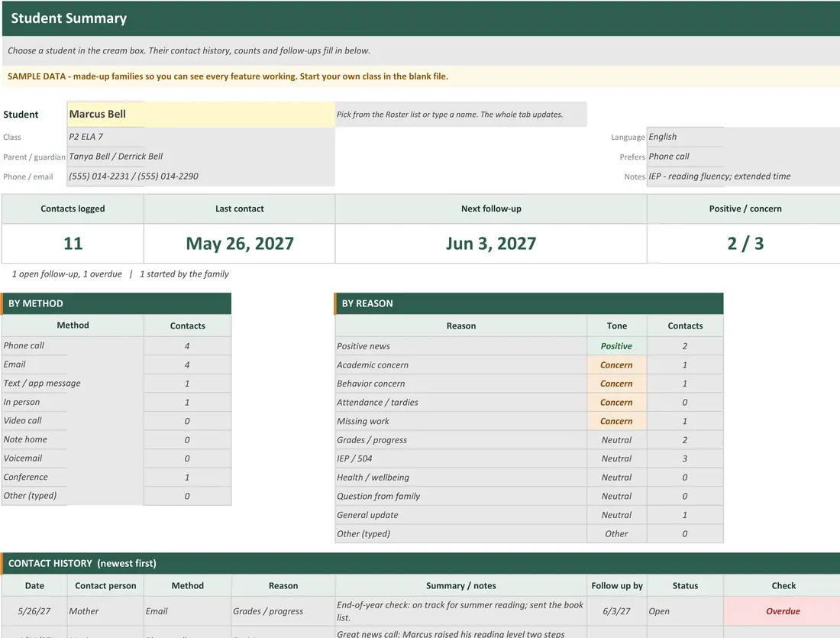Select 'Tanya Bell / Derrick Bell' cell
Image resolution: width=840 pixels, height=638 pixels.
click(x=201, y=157)
